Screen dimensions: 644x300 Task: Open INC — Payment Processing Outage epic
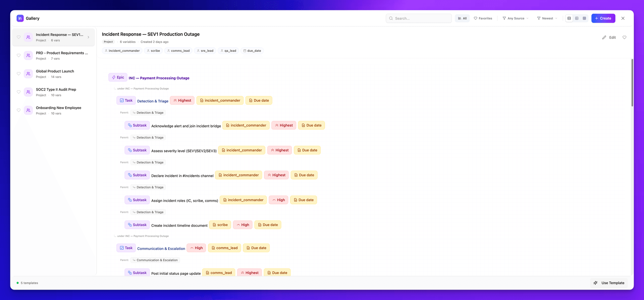click(159, 78)
